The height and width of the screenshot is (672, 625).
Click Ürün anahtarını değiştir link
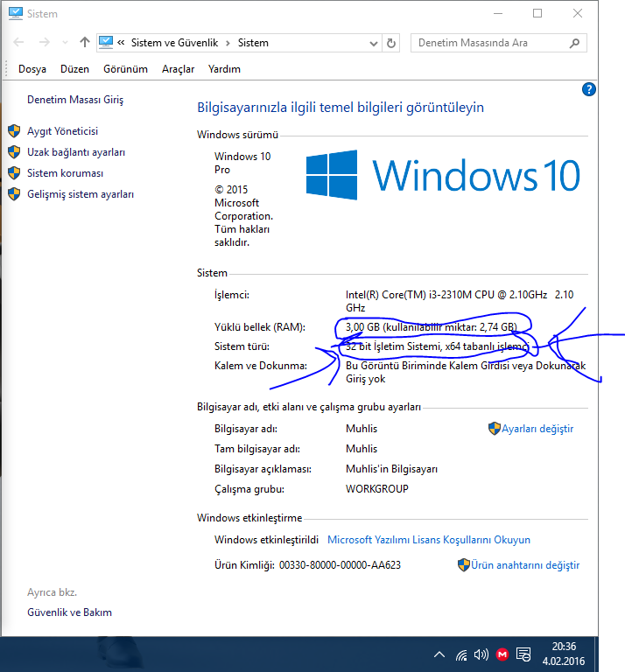pos(525,565)
